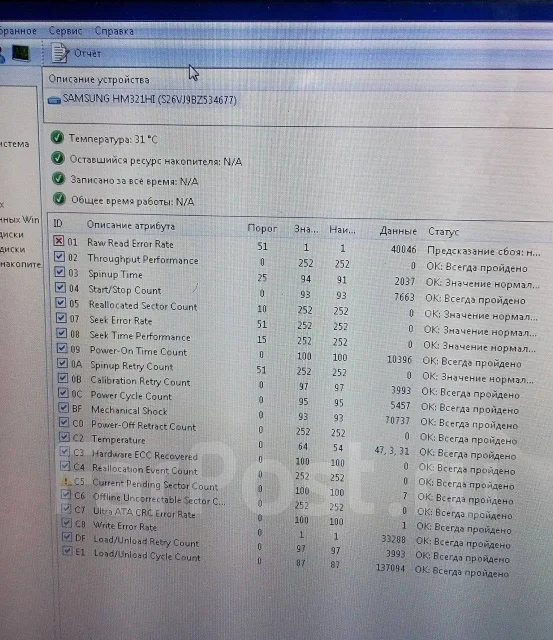
Task: Click Описание устройства heading
Action: [99, 79]
